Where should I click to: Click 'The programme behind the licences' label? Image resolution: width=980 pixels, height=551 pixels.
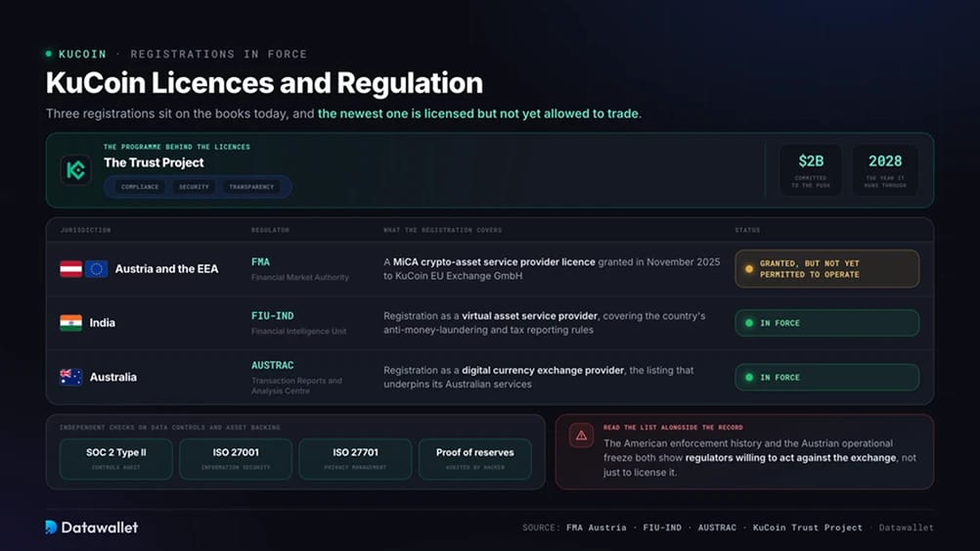[177, 147]
